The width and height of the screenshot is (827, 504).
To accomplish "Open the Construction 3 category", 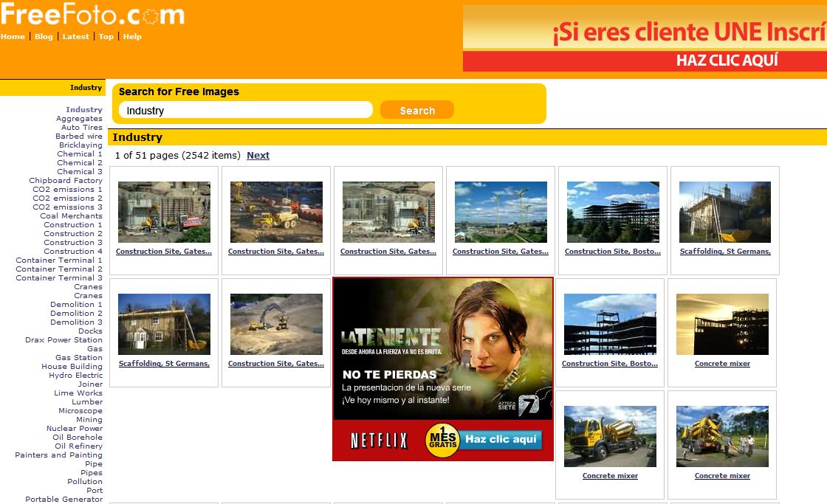I will pyautogui.click(x=73, y=243).
